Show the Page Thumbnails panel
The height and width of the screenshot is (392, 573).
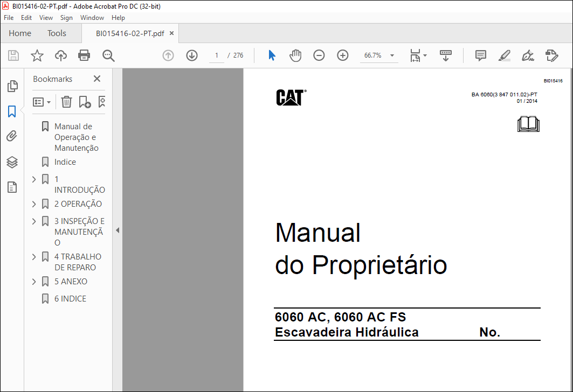pos(12,86)
